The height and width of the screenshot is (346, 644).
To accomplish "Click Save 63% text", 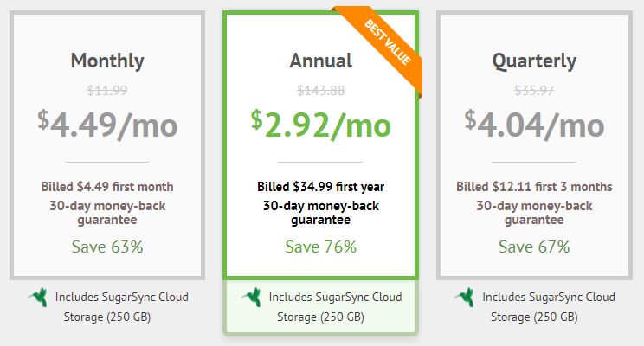I will pyautogui.click(x=107, y=247).
